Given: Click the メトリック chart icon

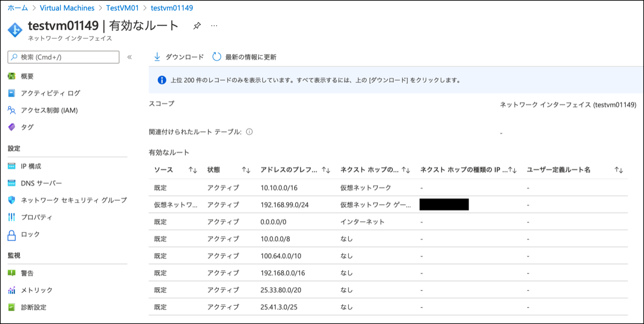Looking at the screenshot, I should [x=12, y=290].
